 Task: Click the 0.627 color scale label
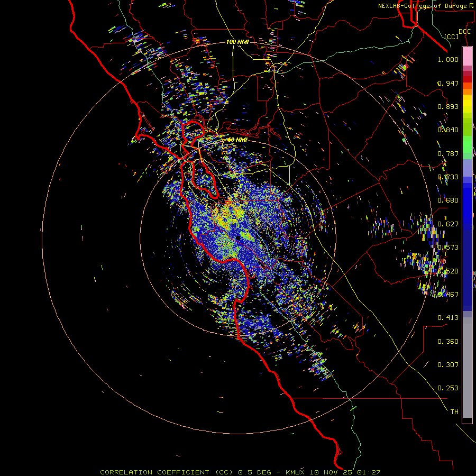448,224
